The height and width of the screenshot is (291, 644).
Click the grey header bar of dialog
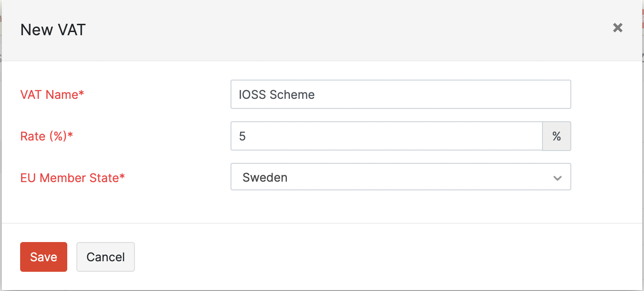coord(320,30)
